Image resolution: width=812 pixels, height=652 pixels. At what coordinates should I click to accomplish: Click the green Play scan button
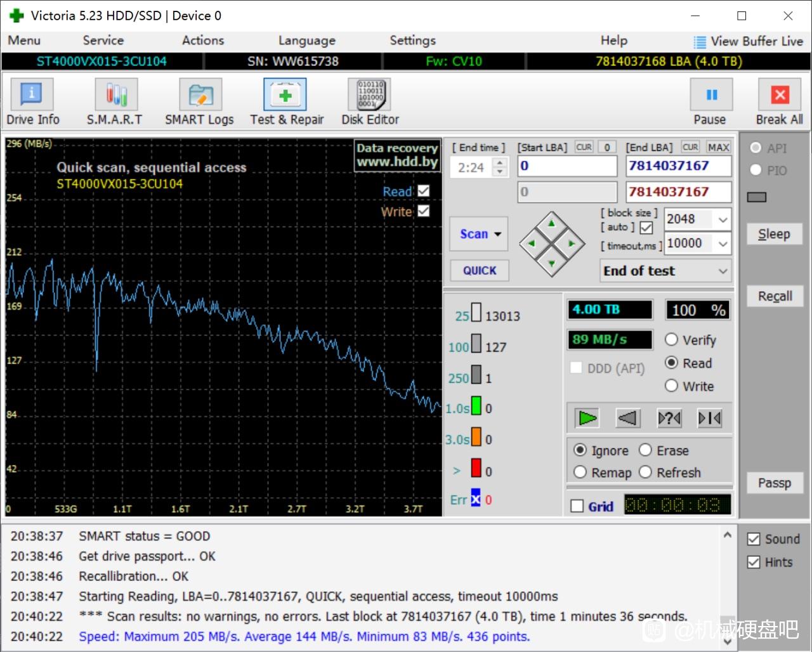[x=588, y=418]
